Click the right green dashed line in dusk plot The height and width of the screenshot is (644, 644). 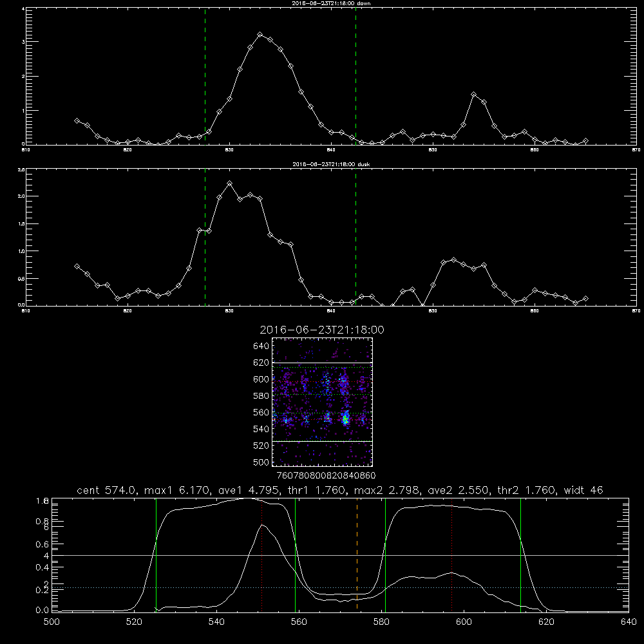[355, 237]
